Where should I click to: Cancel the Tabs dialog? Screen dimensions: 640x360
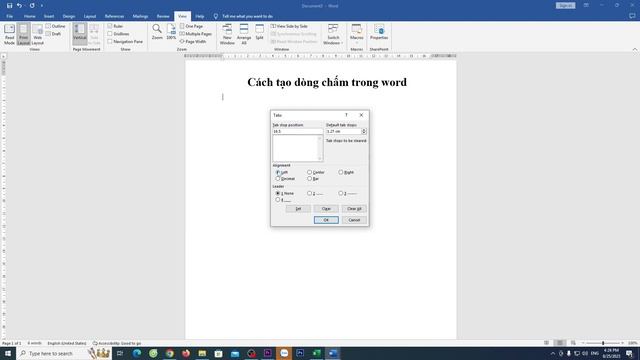(x=354, y=220)
